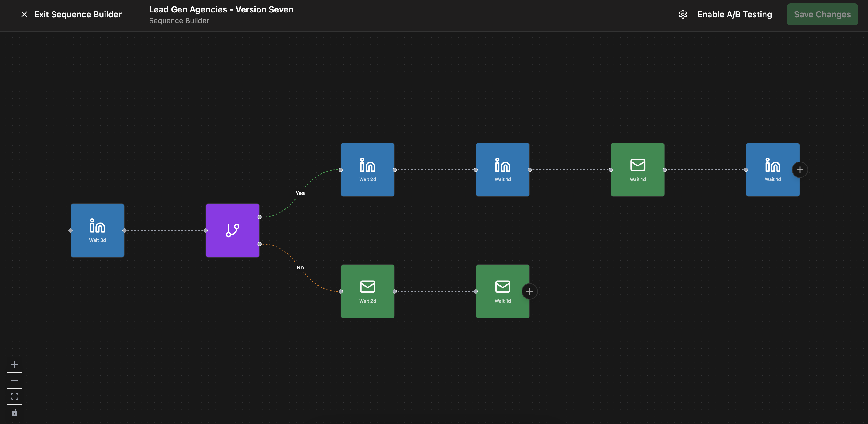Zoom in on the canvas

15,365
